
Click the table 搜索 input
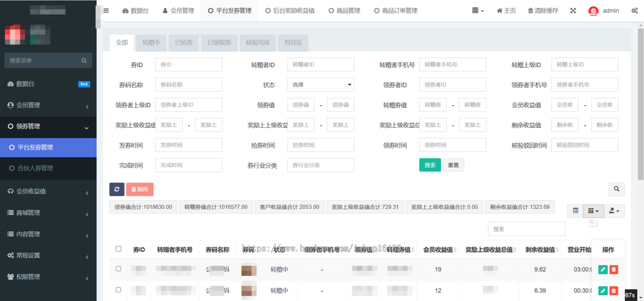[526, 229]
